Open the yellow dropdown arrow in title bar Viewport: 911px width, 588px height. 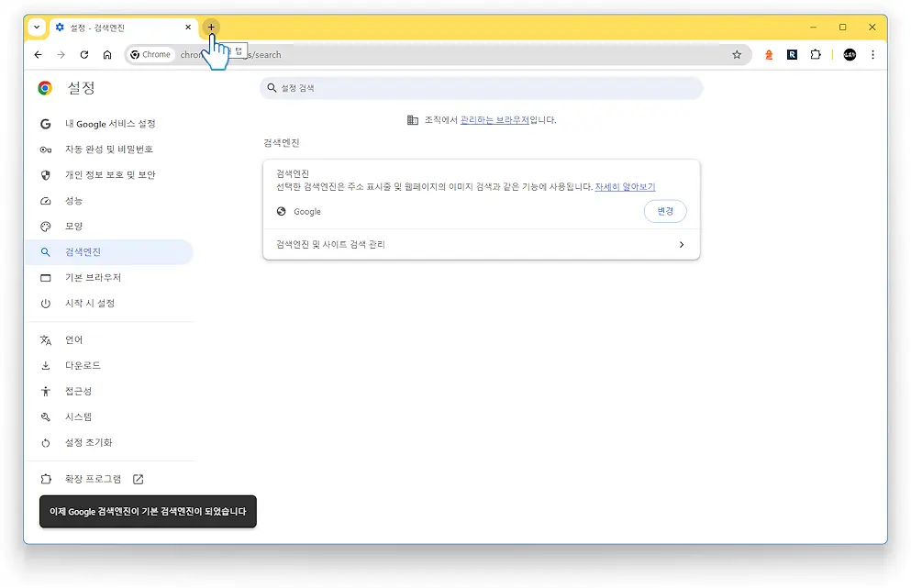tap(36, 28)
